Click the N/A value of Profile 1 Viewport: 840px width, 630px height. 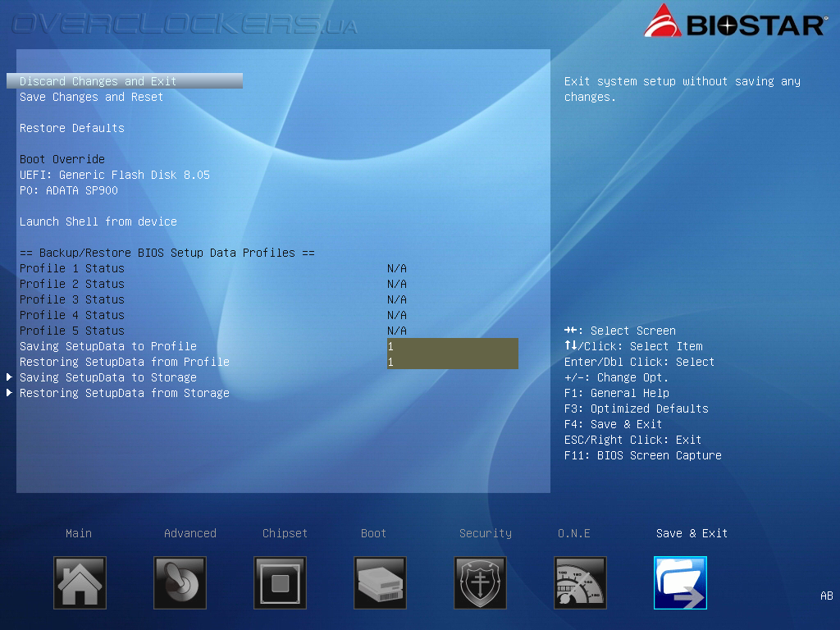397,268
